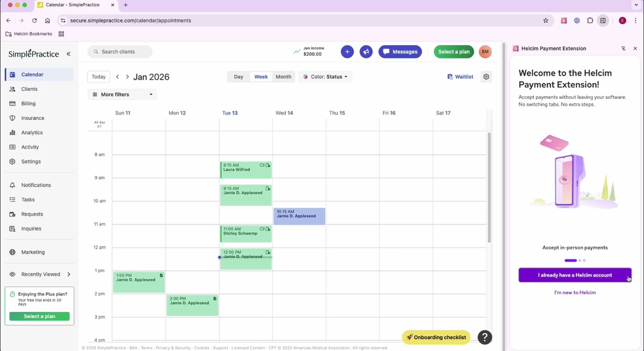Viewport: 644px width, 351px height.
Task: Switch calendar to Day view
Action: (x=238, y=77)
